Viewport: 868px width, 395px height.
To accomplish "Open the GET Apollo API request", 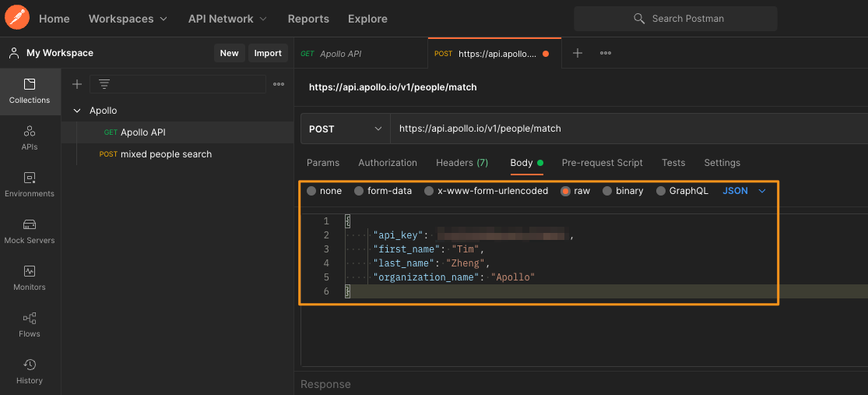I will pos(177,132).
